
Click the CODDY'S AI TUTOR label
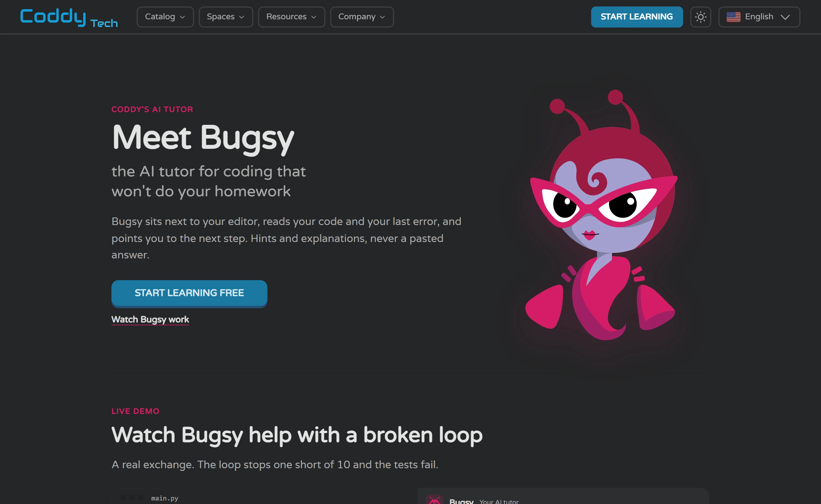pos(152,109)
